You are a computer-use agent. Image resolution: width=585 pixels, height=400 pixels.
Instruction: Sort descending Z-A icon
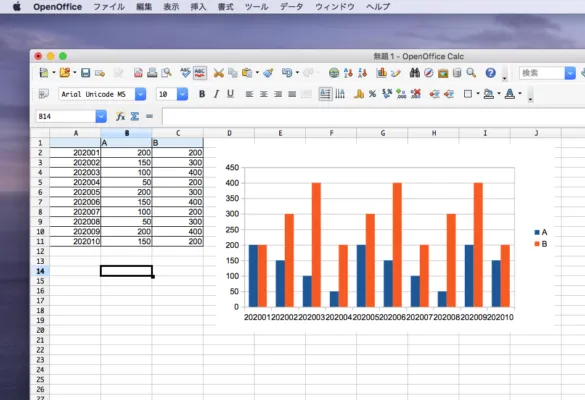click(x=362, y=73)
